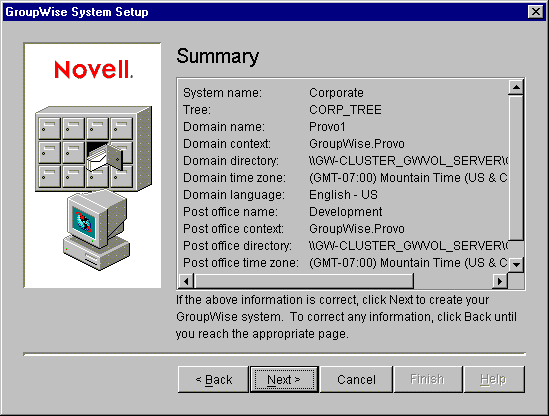Select the Domain context 'GroupWise.Provo' value
Screen dimensions: 549x416
pos(357,144)
